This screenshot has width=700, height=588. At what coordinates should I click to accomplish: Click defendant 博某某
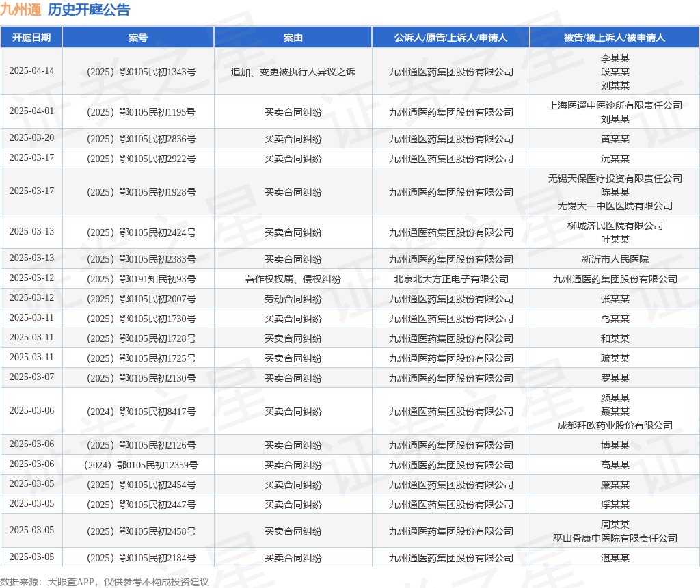click(615, 445)
